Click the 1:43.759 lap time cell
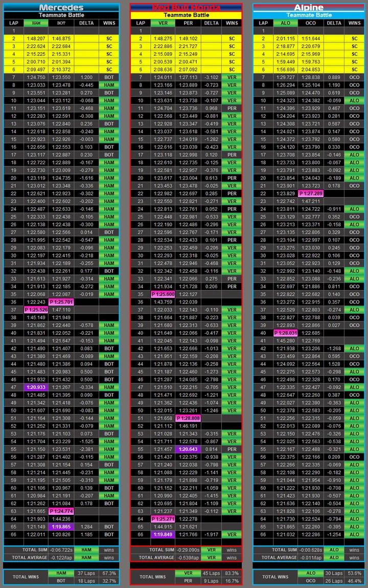The height and width of the screenshot is (588, 368). (x=163, y=302)
